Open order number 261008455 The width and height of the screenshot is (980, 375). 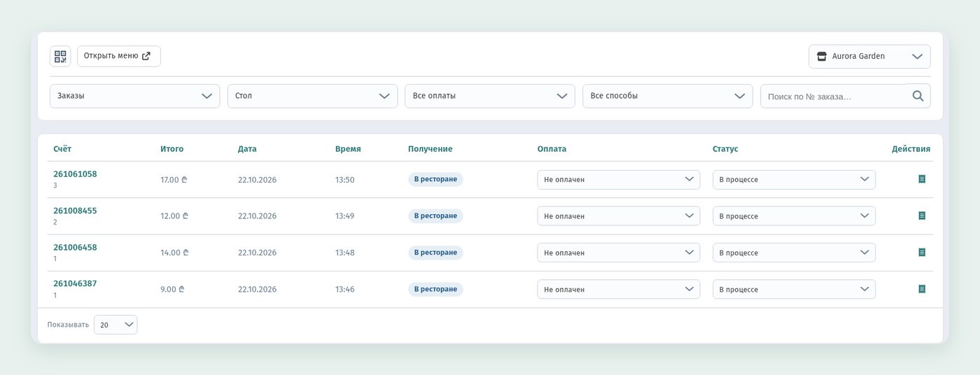tap(75, 211)
